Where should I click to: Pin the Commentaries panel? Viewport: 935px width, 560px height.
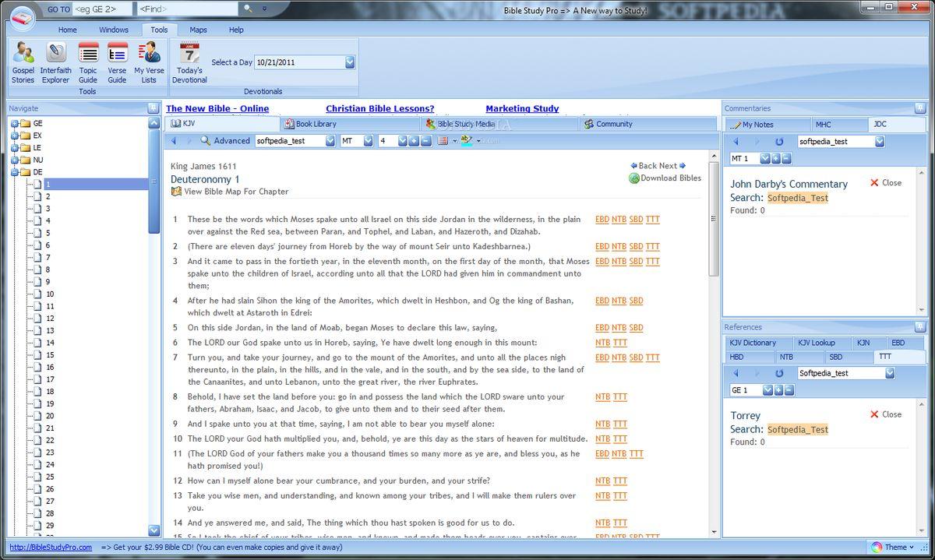coord(920,108)
